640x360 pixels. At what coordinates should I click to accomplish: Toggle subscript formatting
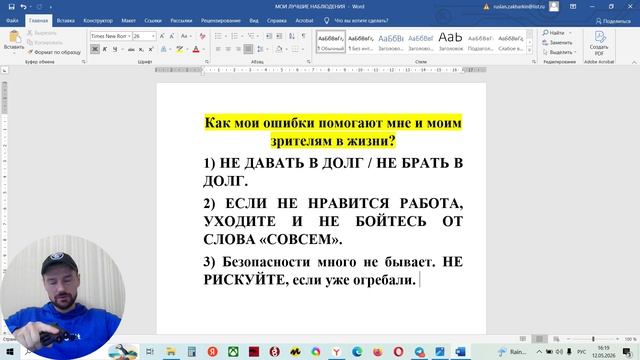point(141,49)
